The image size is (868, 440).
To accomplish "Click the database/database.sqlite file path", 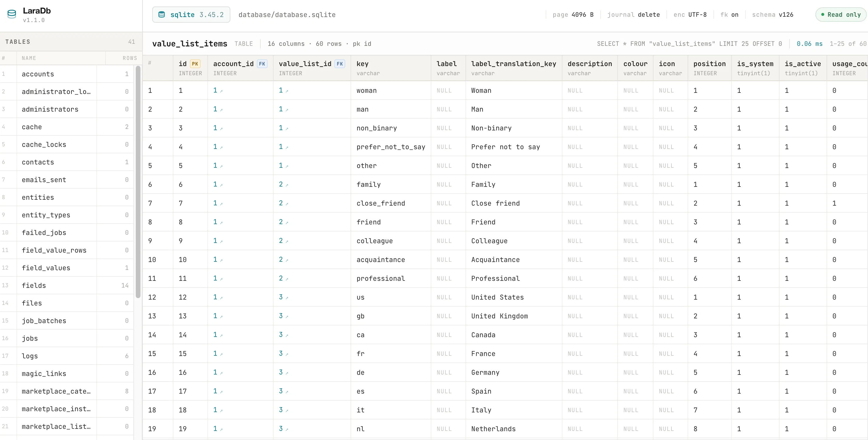I will tap(287, 14).
